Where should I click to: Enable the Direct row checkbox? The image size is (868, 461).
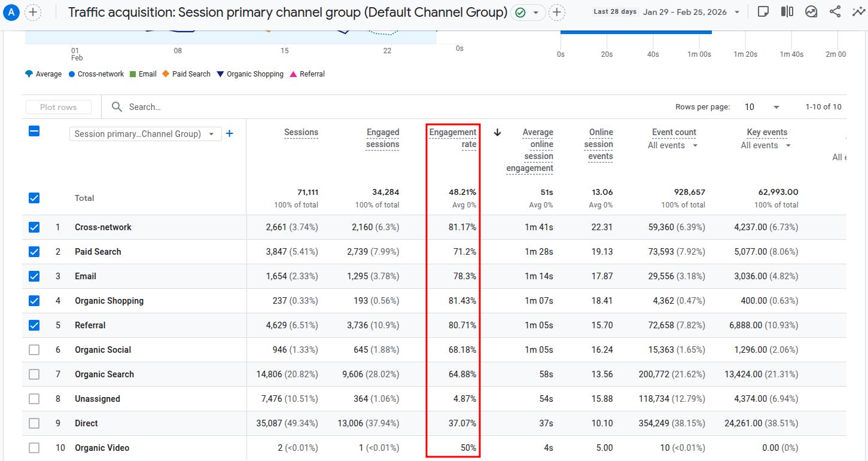coord(34,423)
